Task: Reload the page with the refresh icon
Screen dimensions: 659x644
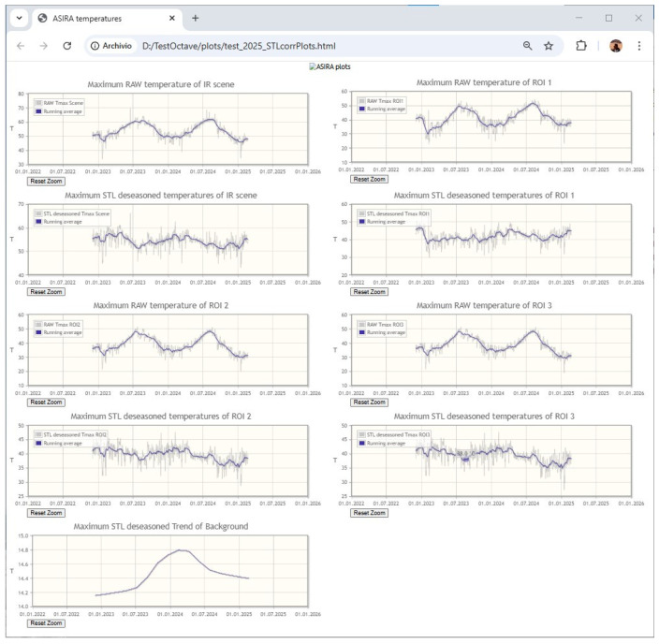Action: click(x=67, y=46)
